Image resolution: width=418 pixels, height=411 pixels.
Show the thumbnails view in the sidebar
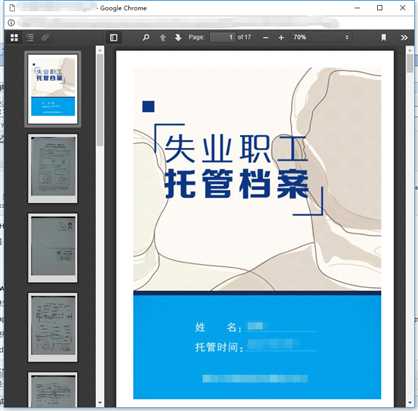14,38
